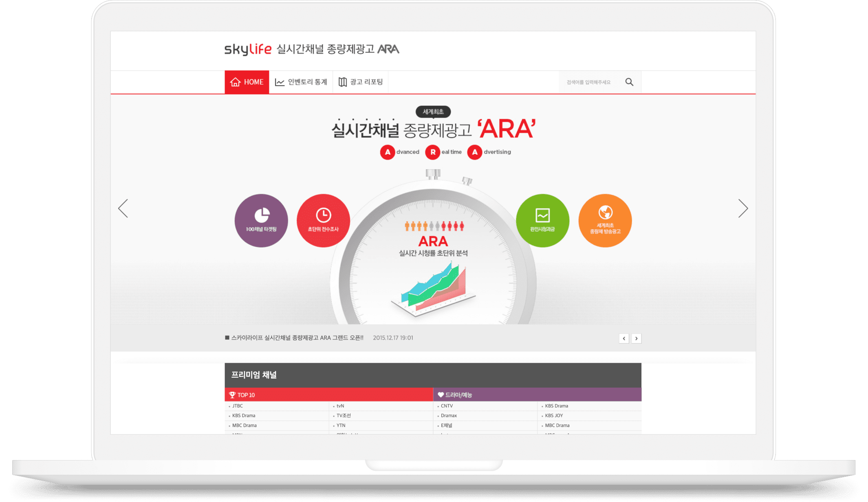The image size is (868, 502).
Task: Click the search input field
Action: point(590,82)
